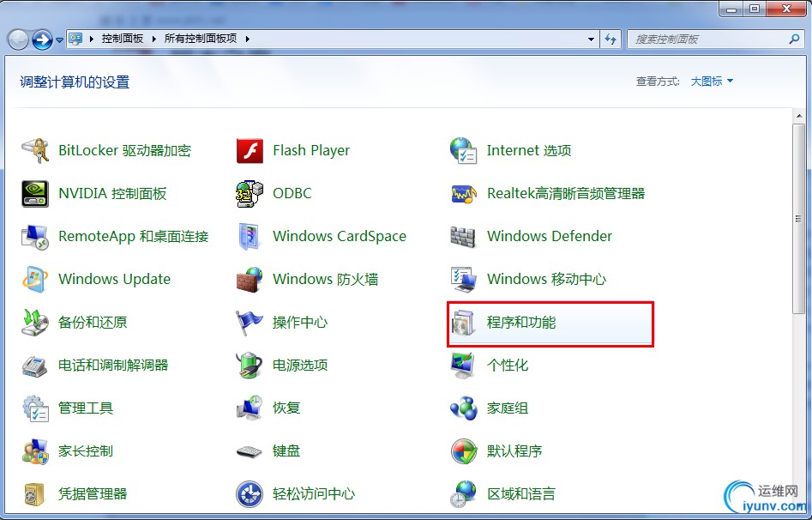Open the Windows 防火墙 icon

click(x=250, y=280)
